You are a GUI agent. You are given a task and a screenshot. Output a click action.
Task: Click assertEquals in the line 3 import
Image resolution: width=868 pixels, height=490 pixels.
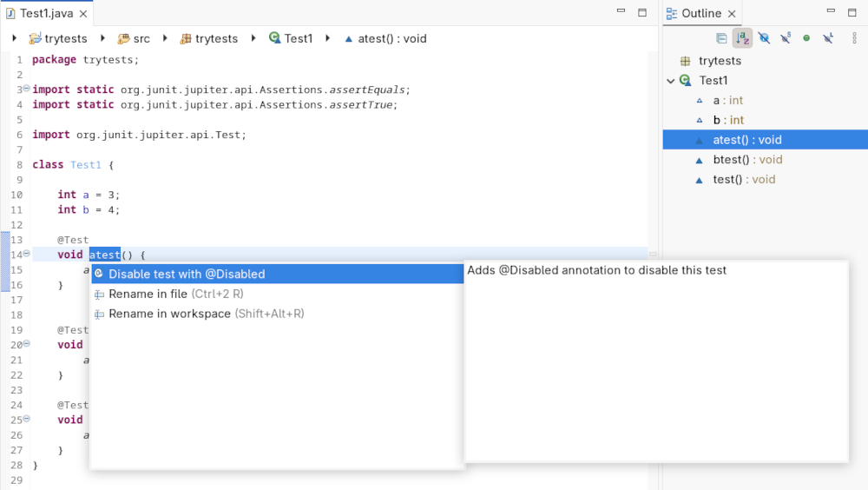click(367, 89)
